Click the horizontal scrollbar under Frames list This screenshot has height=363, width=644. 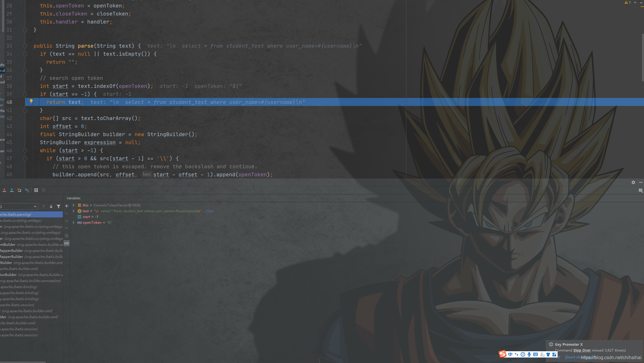[x=23, y=362]
